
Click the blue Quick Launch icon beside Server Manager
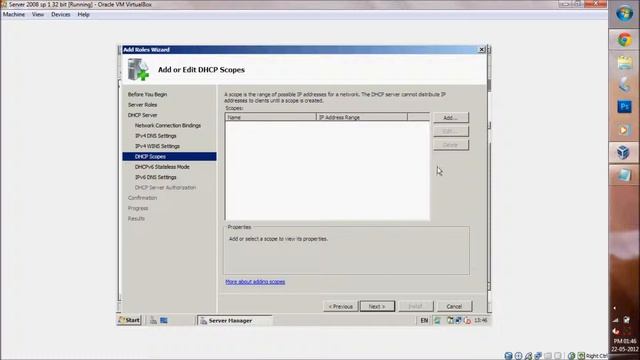164,320
